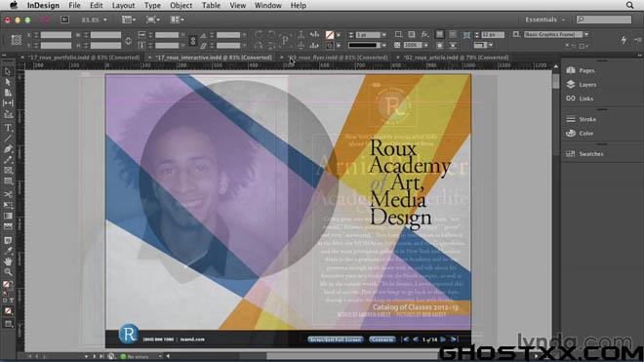This screenshot has width=644, height=362.
Task: Open the Essentials workspace switcher
Action: point(544,20)
